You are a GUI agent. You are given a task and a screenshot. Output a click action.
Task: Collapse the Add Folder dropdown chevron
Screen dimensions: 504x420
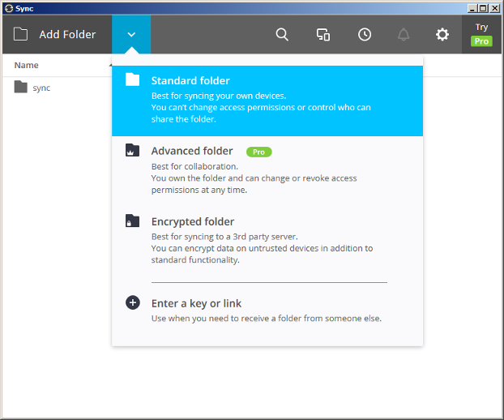click(131, 34)
